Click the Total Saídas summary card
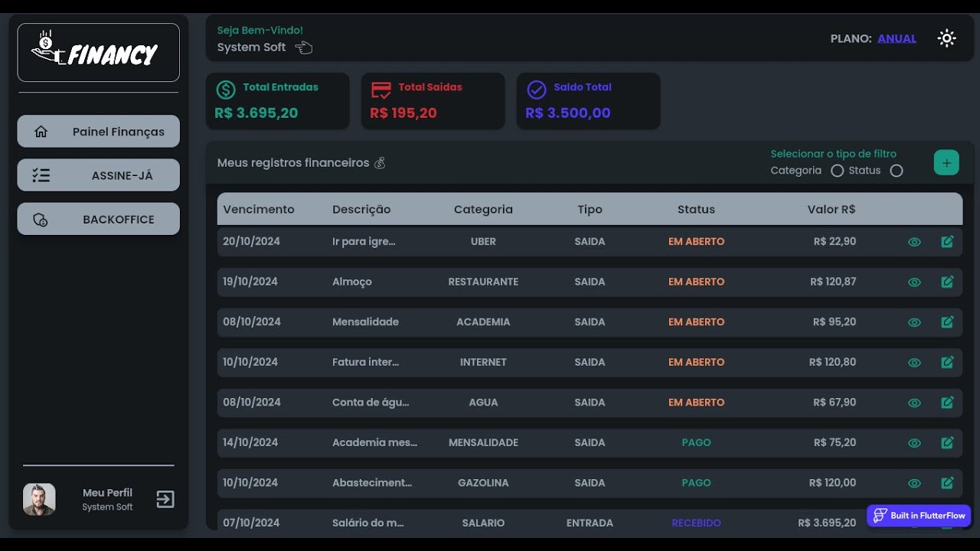 (433, 101)
